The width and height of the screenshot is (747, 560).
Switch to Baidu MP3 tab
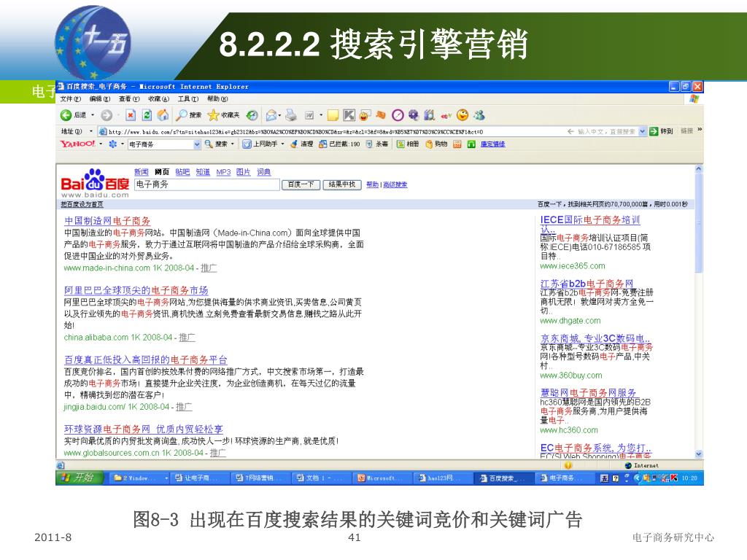[x=223, y=172]
